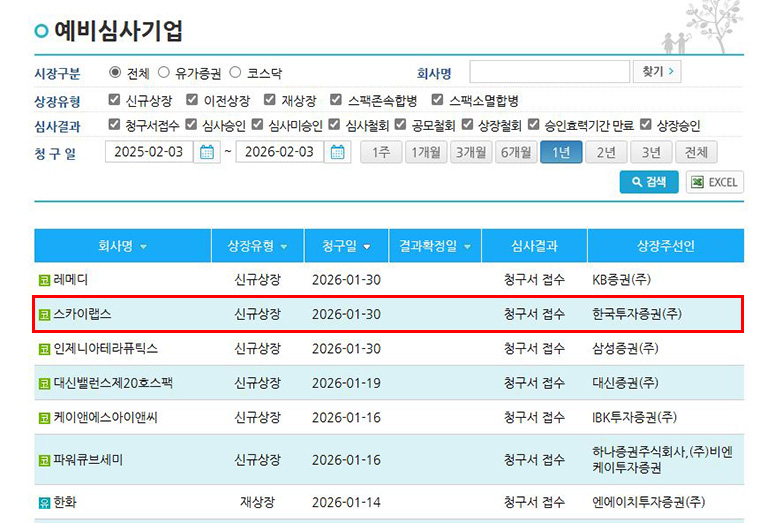Click the market icon beside 한화
Screen dimensions: 760x523
(x=43, y=502)
